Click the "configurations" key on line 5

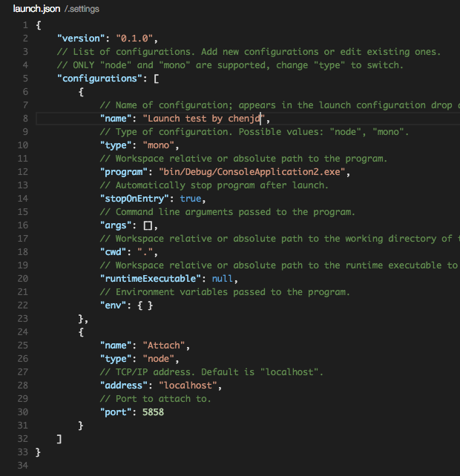pyautogui.click(x=99, y=79)
